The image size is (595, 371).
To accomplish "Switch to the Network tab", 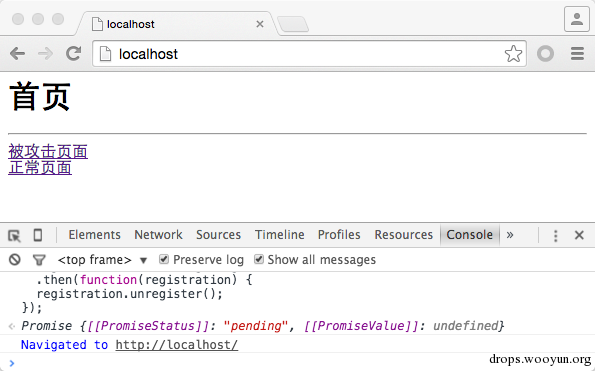I will pyautogui.click(x=158, y=235).
